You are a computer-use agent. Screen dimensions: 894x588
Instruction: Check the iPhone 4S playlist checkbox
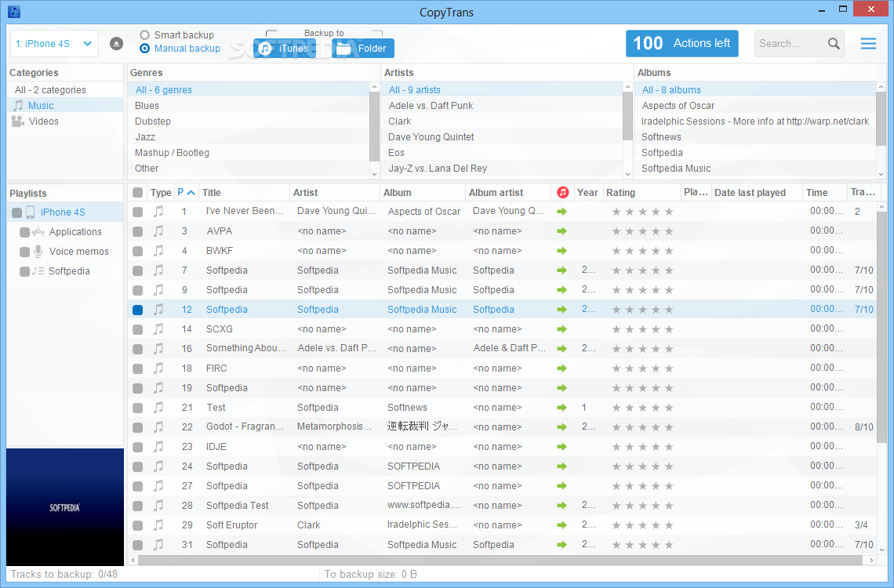[17, 212]
